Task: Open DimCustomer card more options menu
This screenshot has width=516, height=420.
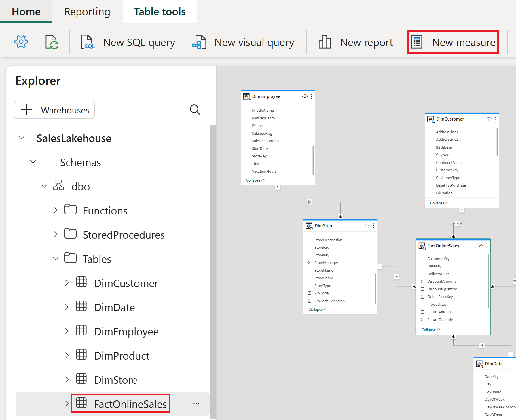Action: (495, 119)
